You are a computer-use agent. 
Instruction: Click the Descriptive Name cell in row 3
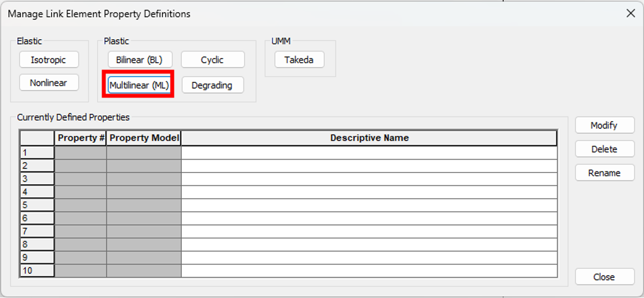point(369,179)
